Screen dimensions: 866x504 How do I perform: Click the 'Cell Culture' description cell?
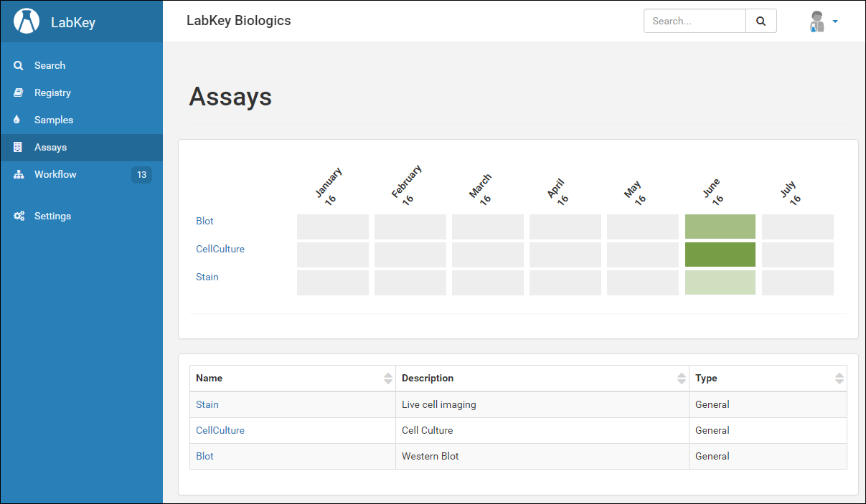click(542, 430)
